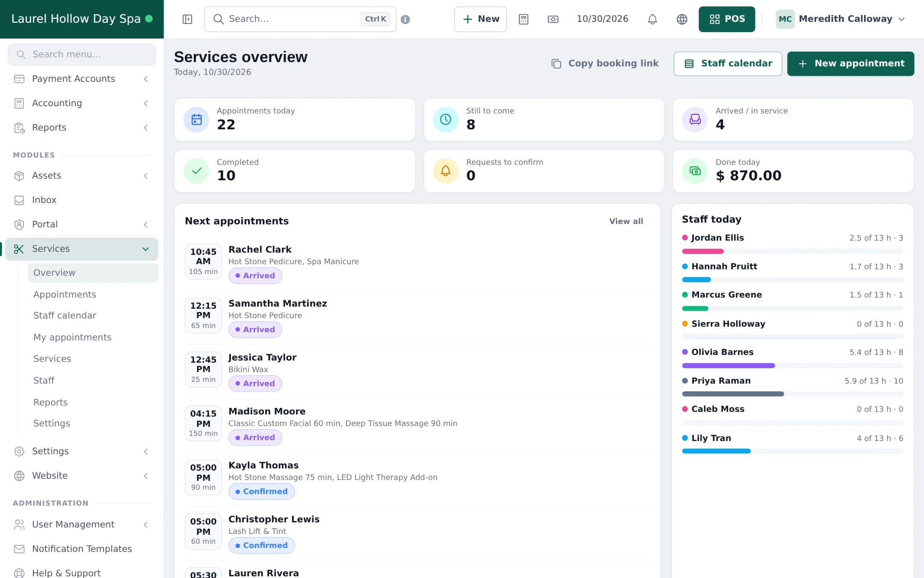Image resolution: width=924 pixels, height=578 pixels.
Task: Focus the Search menu field in the sidebar
Action: tap(82, 54)
